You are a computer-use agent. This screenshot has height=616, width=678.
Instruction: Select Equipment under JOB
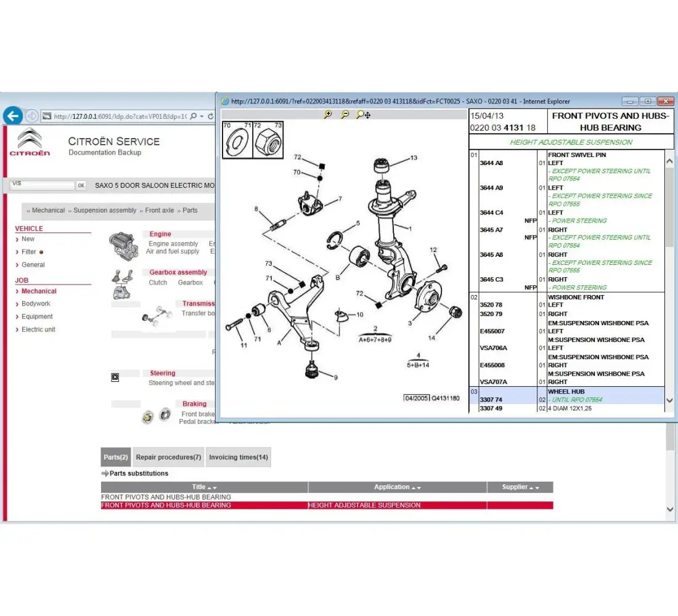point(37,317)
